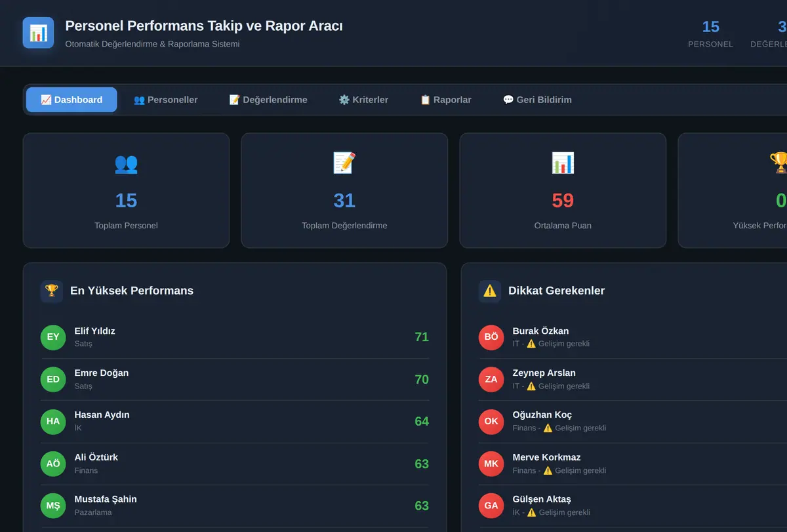This screenshot has width=787, height=532.
Task: Click the people icon in Toplam Personel card
Action: 126,163
